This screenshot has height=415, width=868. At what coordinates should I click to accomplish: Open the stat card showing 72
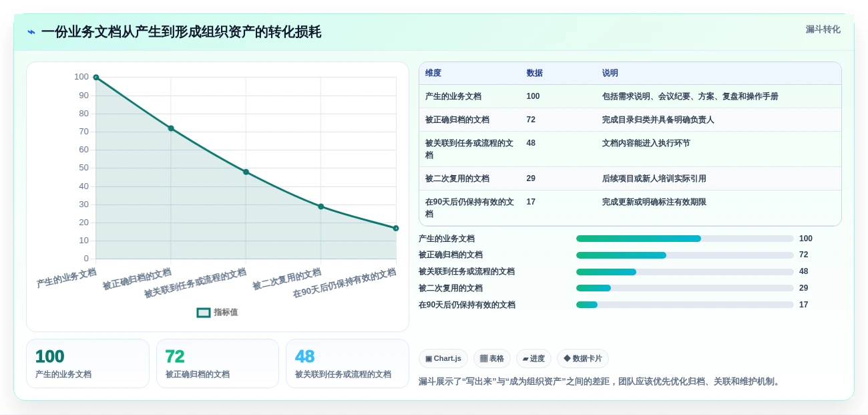[218, 364]
